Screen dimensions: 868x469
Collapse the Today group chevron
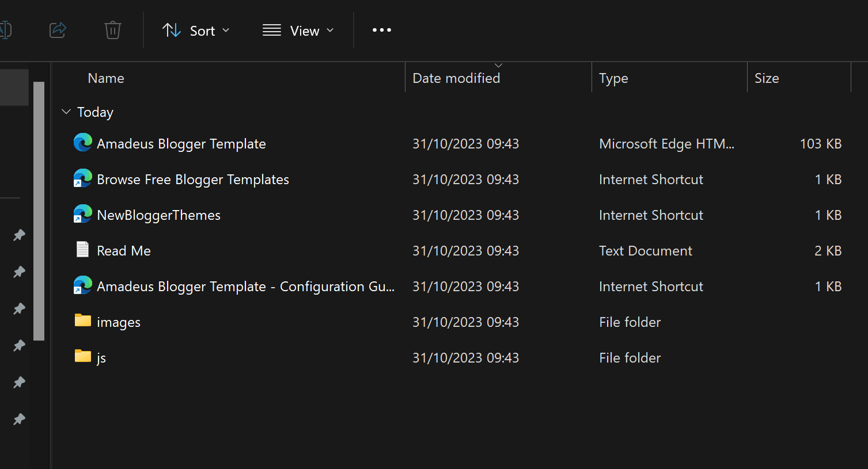66,112
